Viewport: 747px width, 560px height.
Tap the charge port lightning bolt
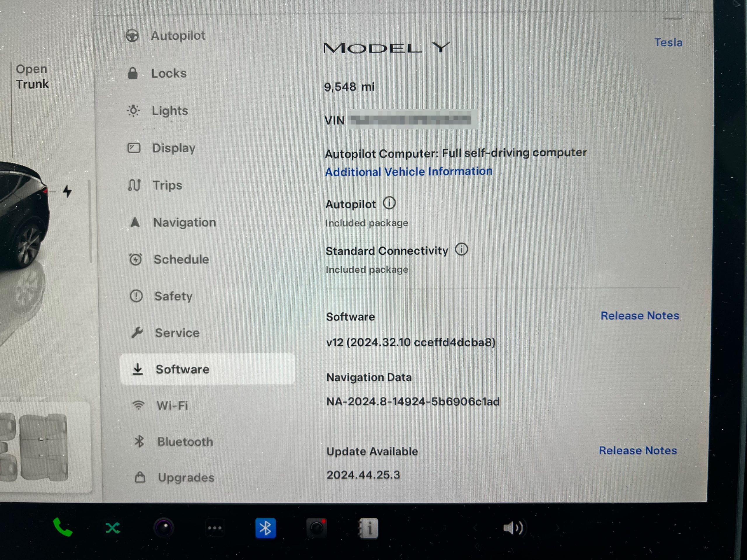(x=67, y=191)
